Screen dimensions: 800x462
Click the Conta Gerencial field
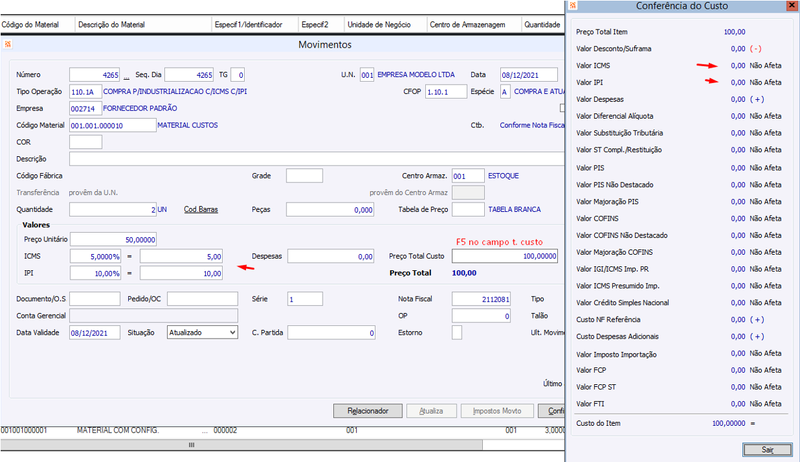point(154,316)
